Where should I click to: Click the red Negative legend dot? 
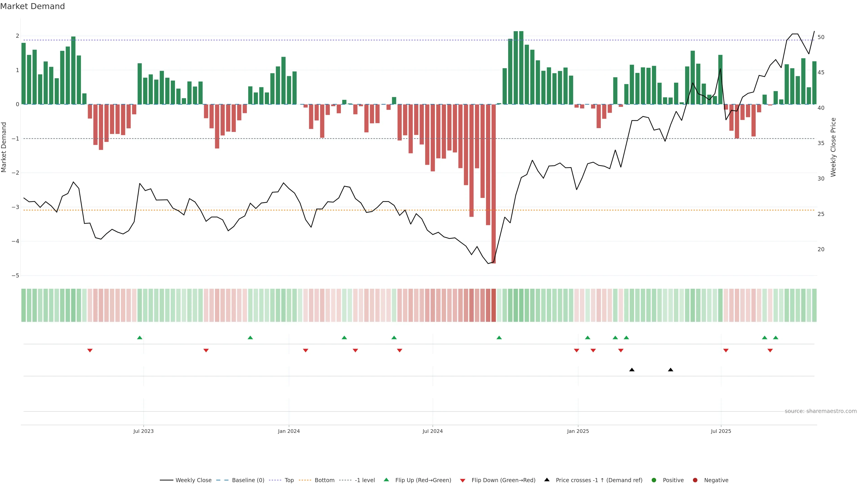[x=695, y=480]
